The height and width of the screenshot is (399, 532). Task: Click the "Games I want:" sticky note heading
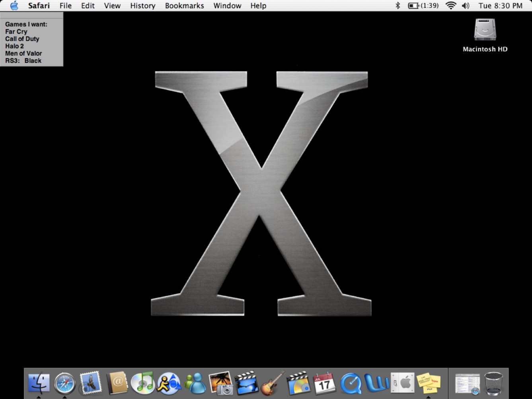coord(26,24)
